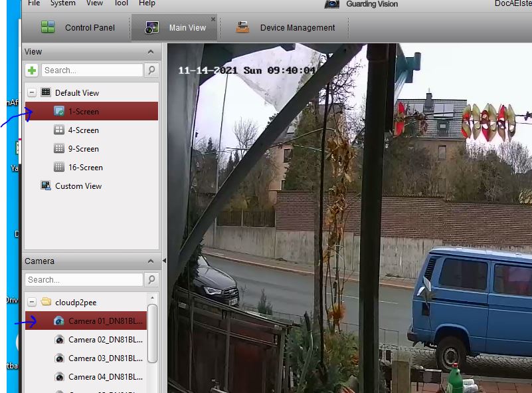
Task: Open the View menu
Action: [94, 3]
